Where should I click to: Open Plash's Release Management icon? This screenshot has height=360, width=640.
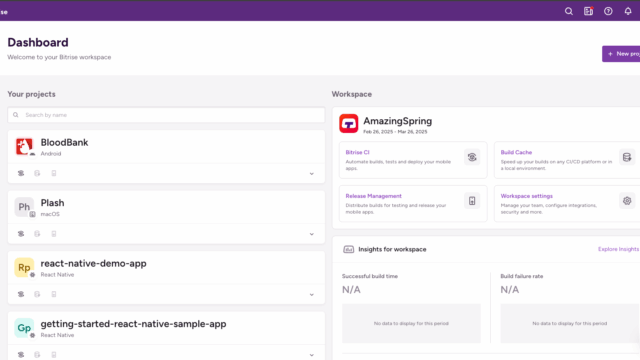[54, 234]
